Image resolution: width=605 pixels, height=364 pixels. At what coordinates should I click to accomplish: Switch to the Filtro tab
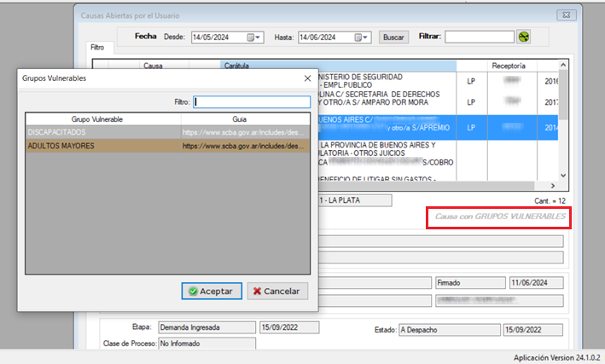coord(97,49)
